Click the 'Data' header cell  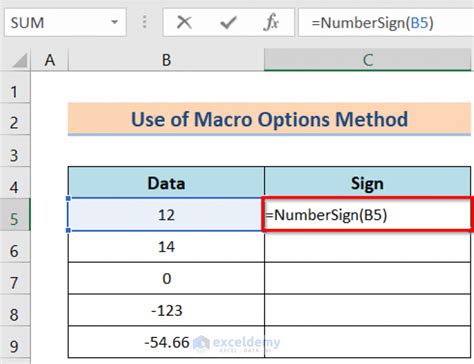pos(166,183)
